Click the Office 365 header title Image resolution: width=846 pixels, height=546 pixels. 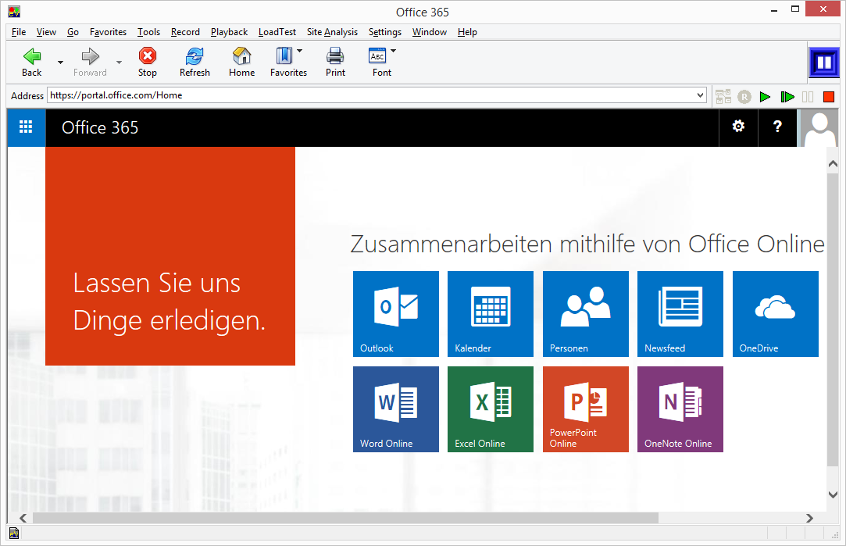click(x=100, y=128)
